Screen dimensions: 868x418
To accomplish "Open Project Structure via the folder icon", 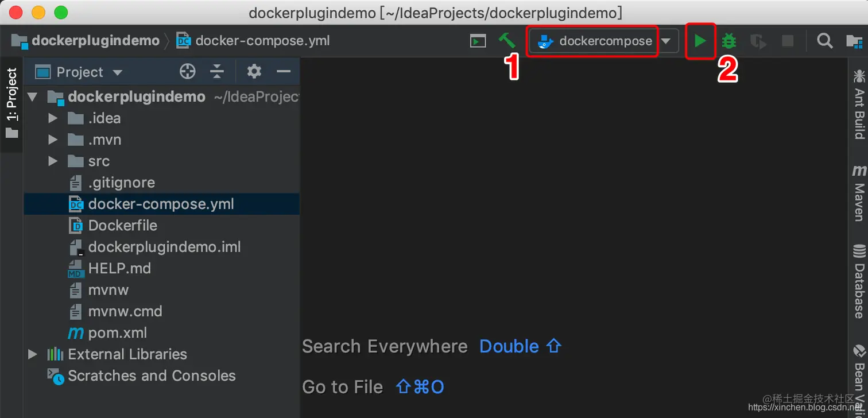I will (x=855, y=41).
